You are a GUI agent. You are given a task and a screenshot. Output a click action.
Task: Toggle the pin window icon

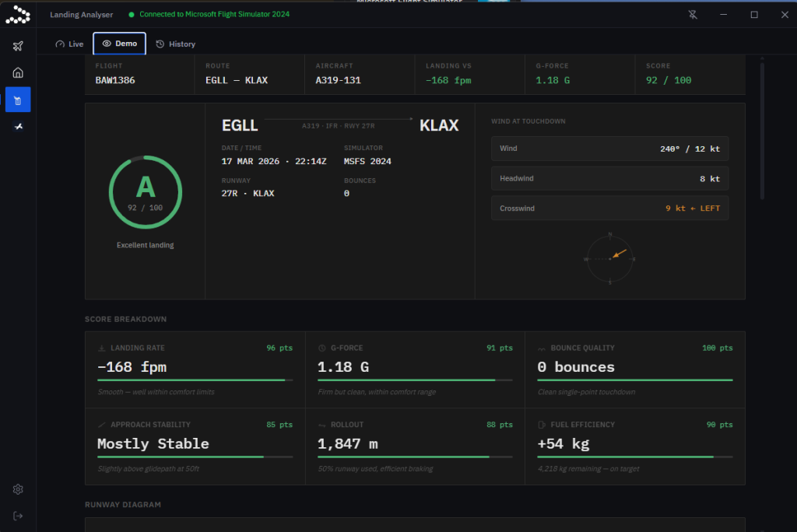(693, 14)
